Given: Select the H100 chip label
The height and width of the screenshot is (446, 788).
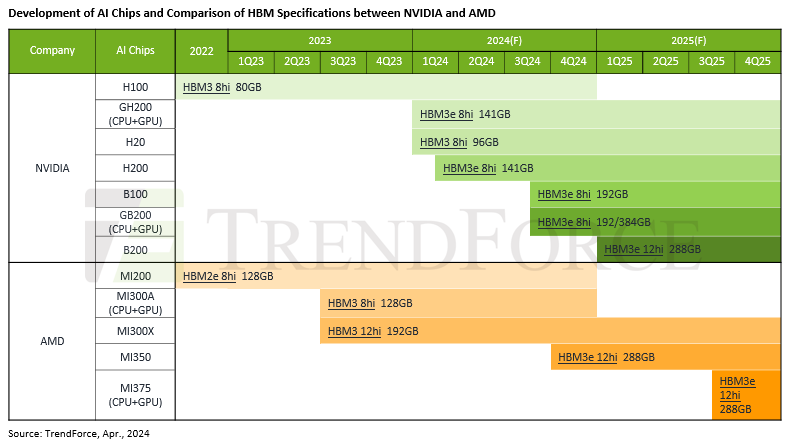Looking at the screenshot, I should point(135,87).
